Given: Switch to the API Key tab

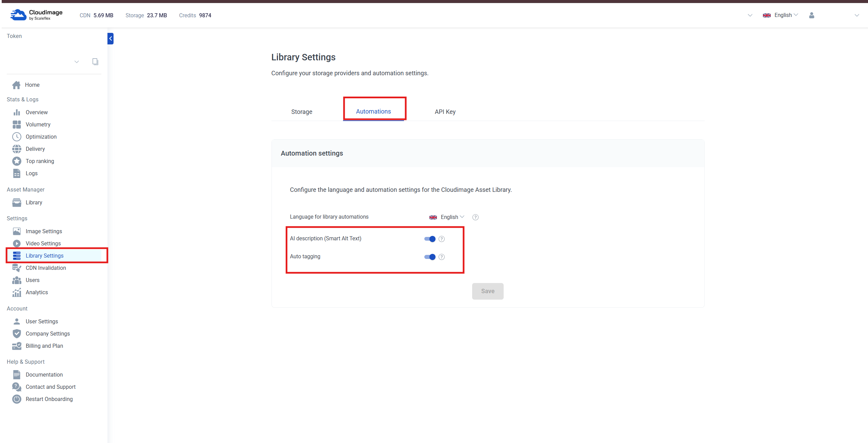Looking at the screenshot, I should click(x=445, y=112).
